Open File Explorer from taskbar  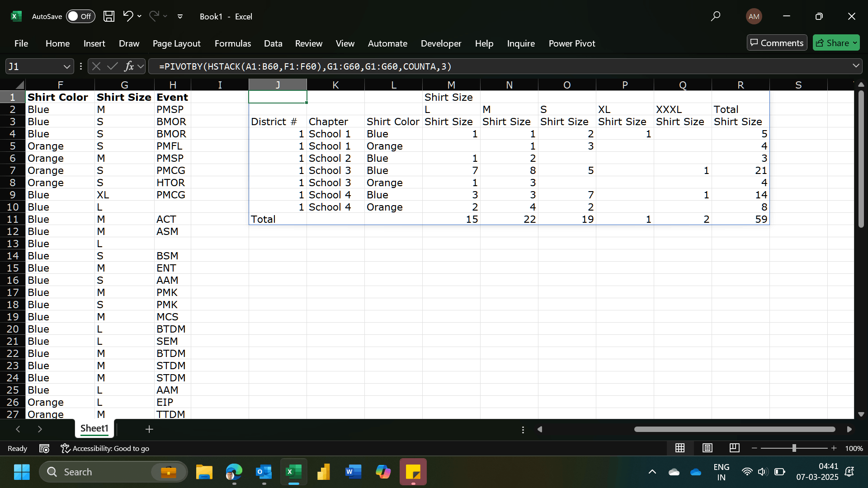(x=204, y=472)
